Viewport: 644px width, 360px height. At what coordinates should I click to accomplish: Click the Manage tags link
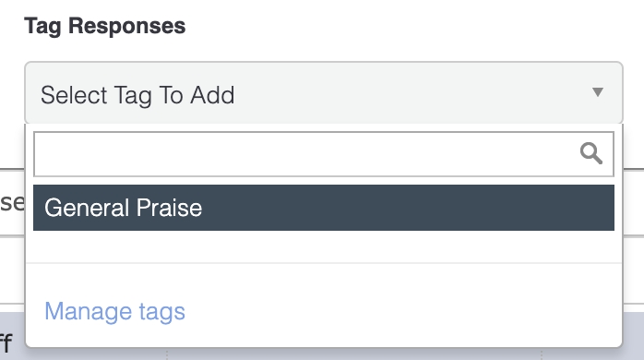pyautogui.click(x=114, y=311)
